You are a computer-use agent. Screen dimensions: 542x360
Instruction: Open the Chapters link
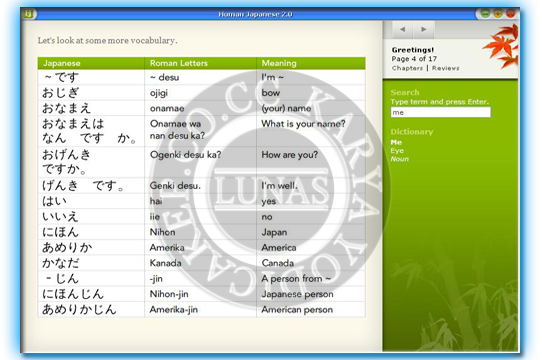(407, 68)
